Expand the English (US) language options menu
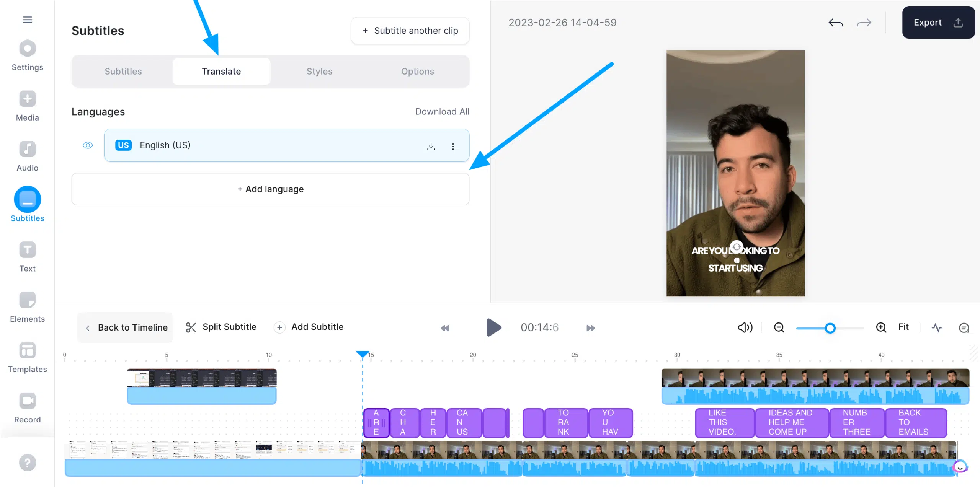 coord(453,145)
